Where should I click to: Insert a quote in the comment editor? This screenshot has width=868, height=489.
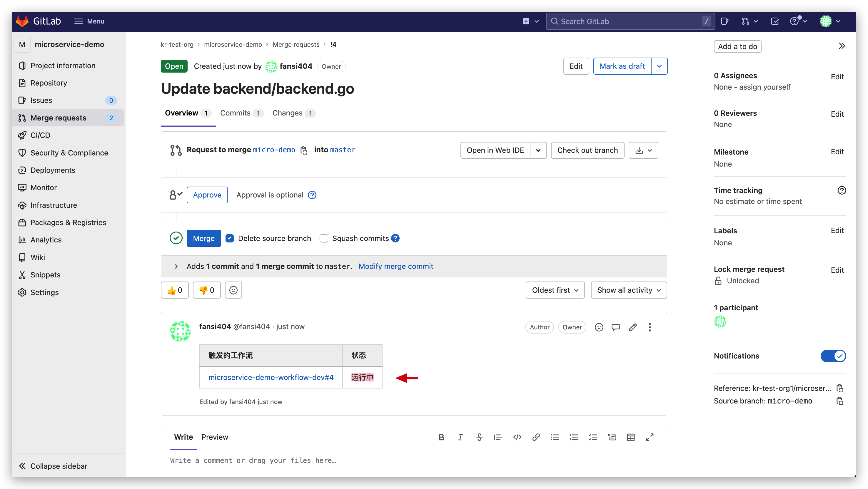pos(498,437)
